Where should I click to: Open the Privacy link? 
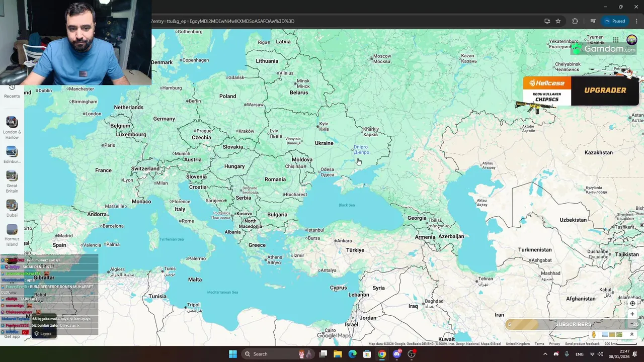554,344
